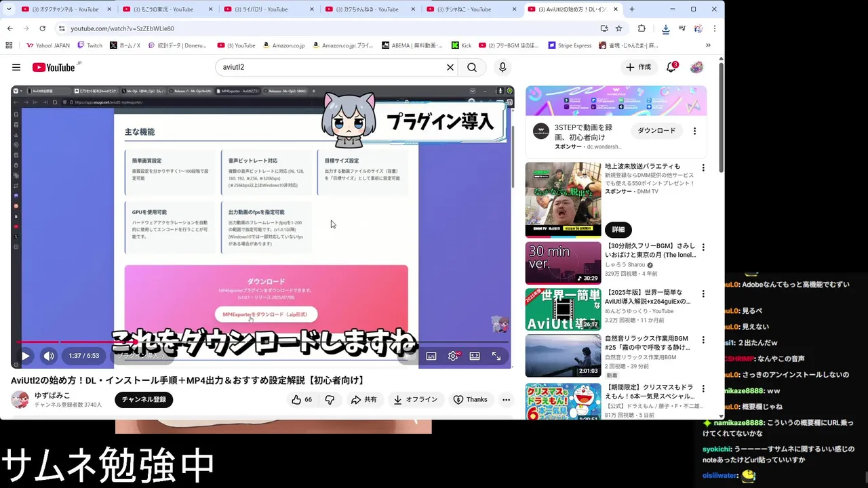The width and height of the screenshot is (868, 488).
Task: Click the sponsor ダウンロード button
Action: 657,130
